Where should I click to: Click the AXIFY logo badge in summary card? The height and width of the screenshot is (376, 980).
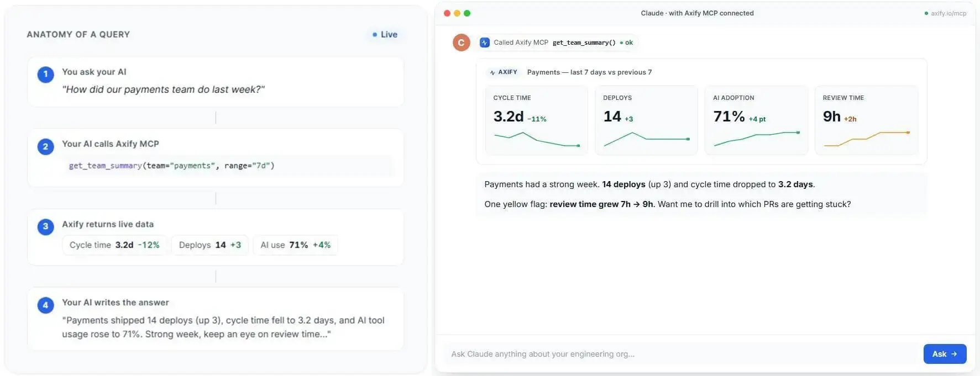504,72
